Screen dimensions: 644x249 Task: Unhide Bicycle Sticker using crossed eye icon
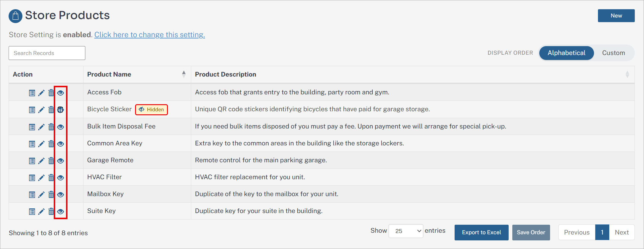pyautogui.click(x=60, y=110)
